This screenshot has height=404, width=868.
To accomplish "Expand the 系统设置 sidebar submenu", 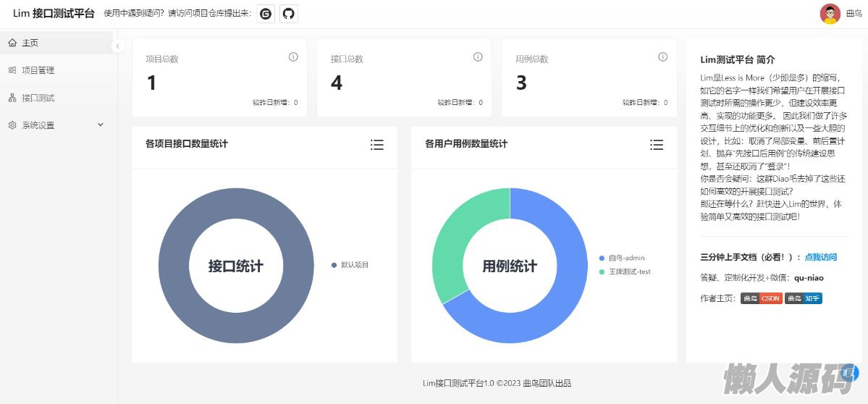I will (56, 125).
